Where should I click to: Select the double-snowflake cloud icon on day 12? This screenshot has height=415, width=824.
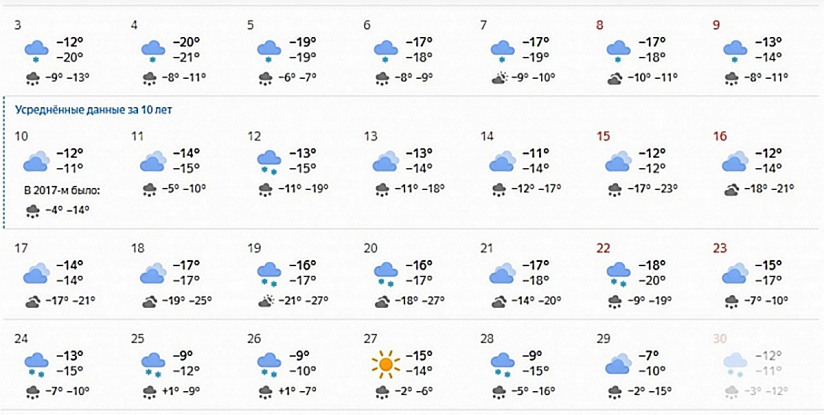270,162
